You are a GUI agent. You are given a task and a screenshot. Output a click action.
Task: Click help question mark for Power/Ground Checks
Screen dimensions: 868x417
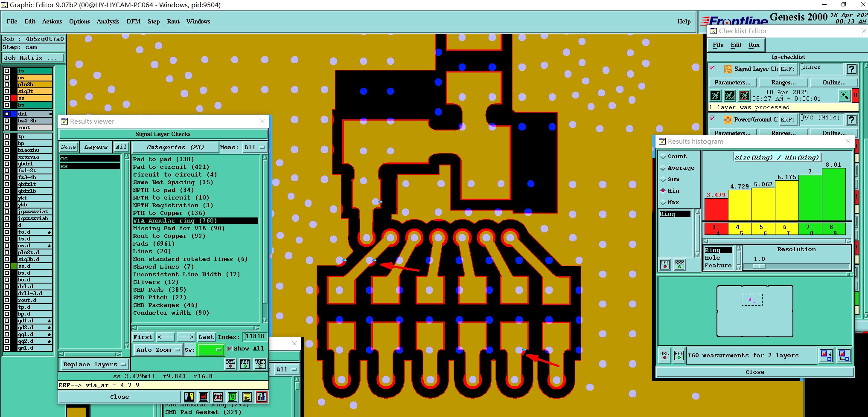pyautogui.click(x=851, y=120)
